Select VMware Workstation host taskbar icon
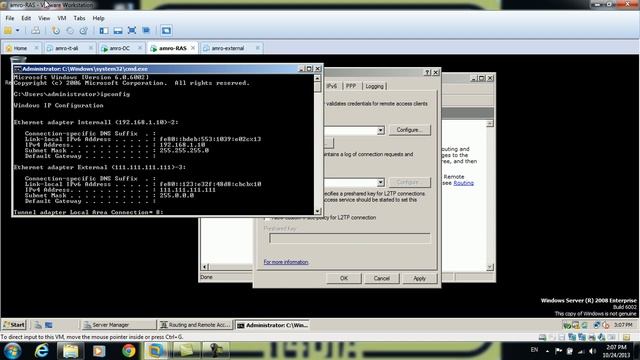This screenshot has width=640, height=360. (x=156, y=351)
